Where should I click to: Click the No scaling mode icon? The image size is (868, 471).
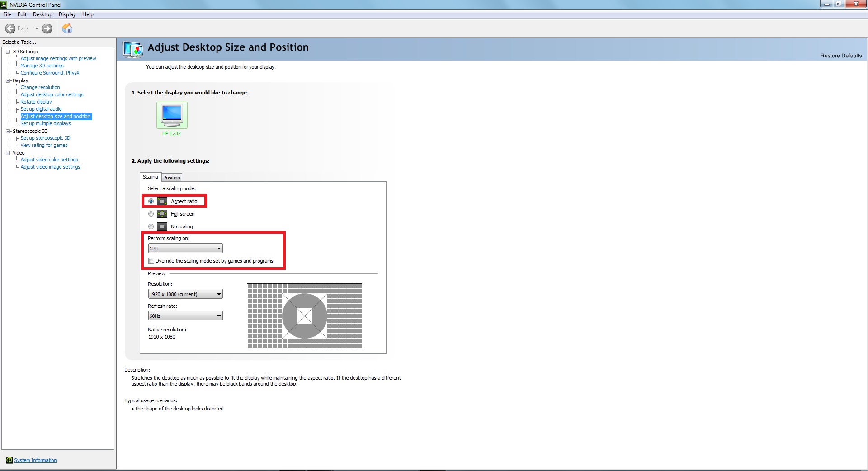click(x=162, y=226)
